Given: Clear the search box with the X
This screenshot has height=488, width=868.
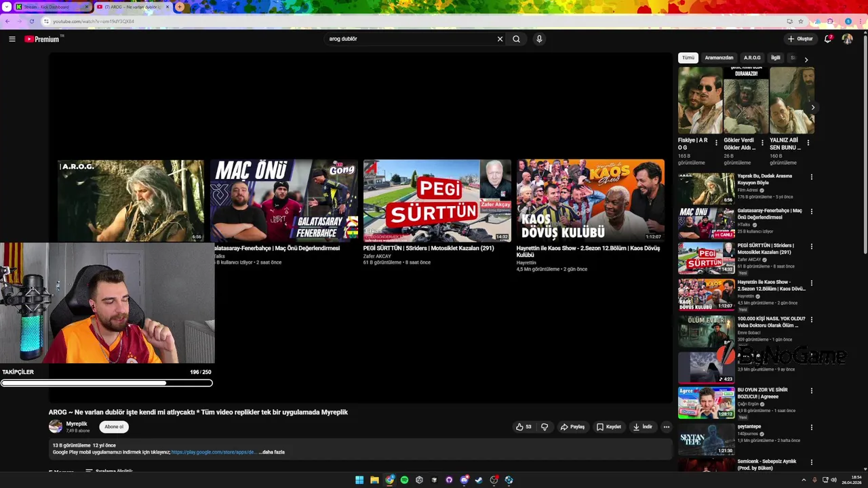Looking at the screenshot, I should tap(500, 39).
